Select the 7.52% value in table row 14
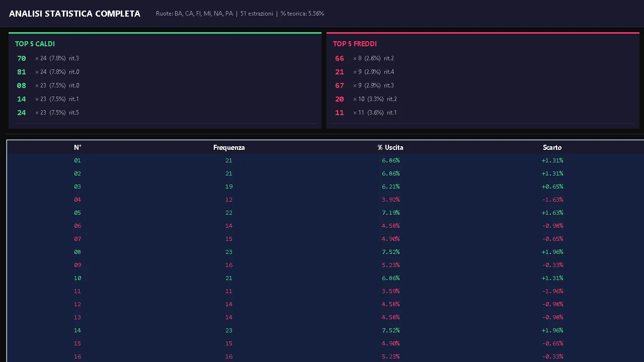The width and height of the screenshot is (644, 362). point(390,330)
